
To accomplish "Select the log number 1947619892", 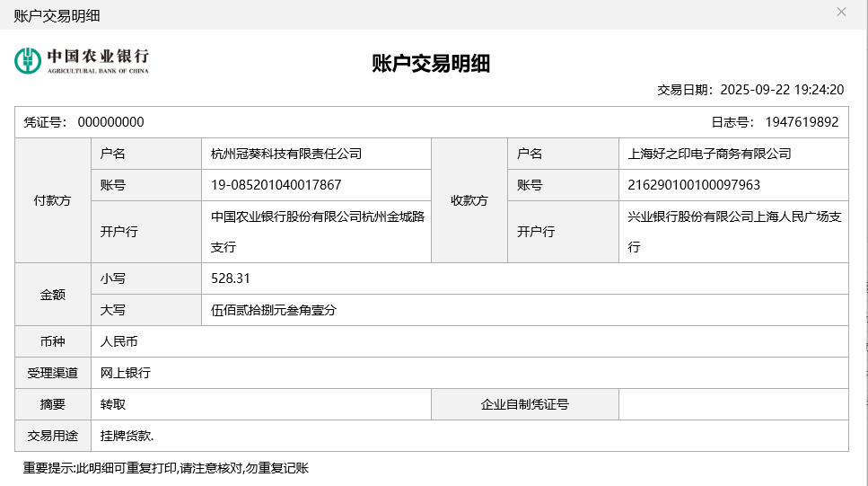I will pos(801,122).
